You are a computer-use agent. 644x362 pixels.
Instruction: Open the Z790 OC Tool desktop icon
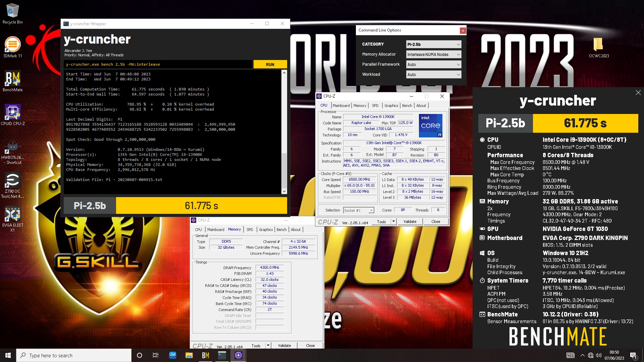(x=12, y=185)
